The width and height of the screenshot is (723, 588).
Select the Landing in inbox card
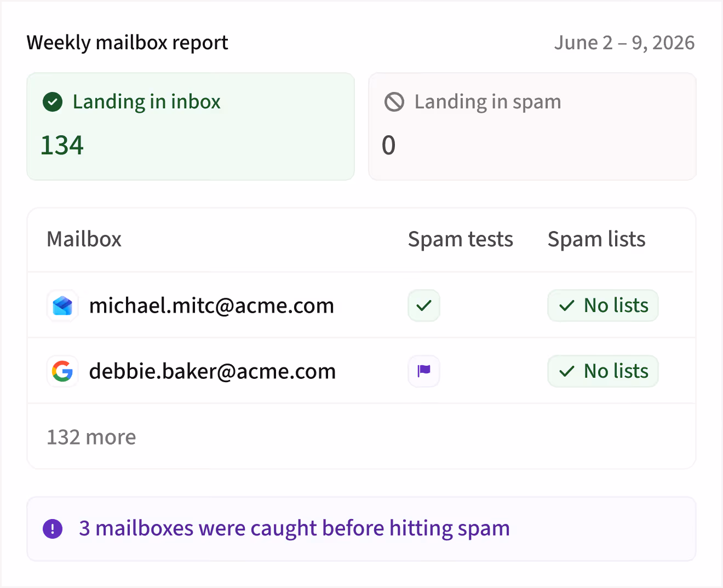[191, 126]
